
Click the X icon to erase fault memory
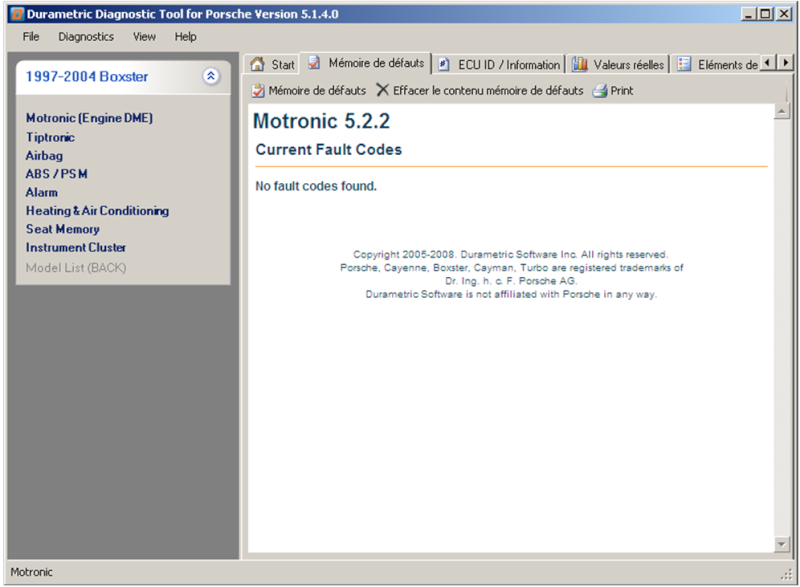[x=382, y=90]
